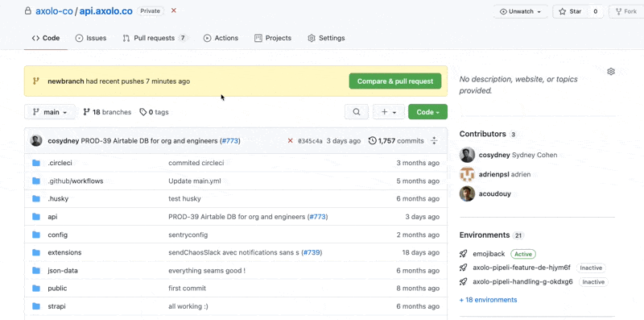This screenshot has width=644, height=320.
Task: Open cosydney Sydney Cohen contributor profile
Action: point(518,155)
